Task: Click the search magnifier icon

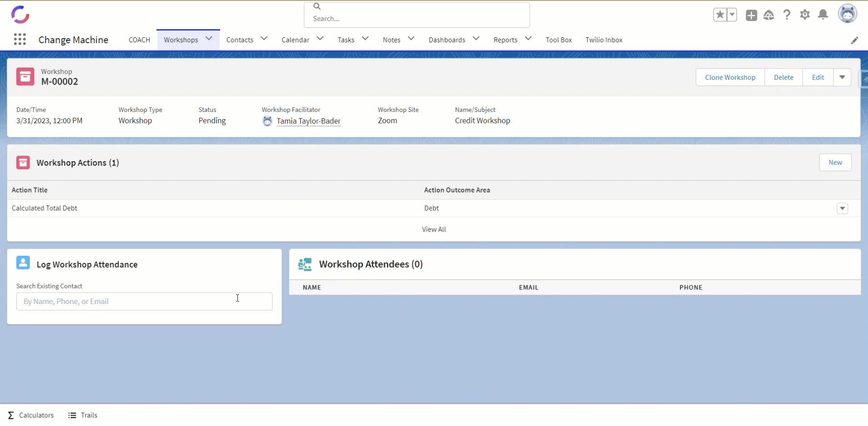Action: point(317,6)
